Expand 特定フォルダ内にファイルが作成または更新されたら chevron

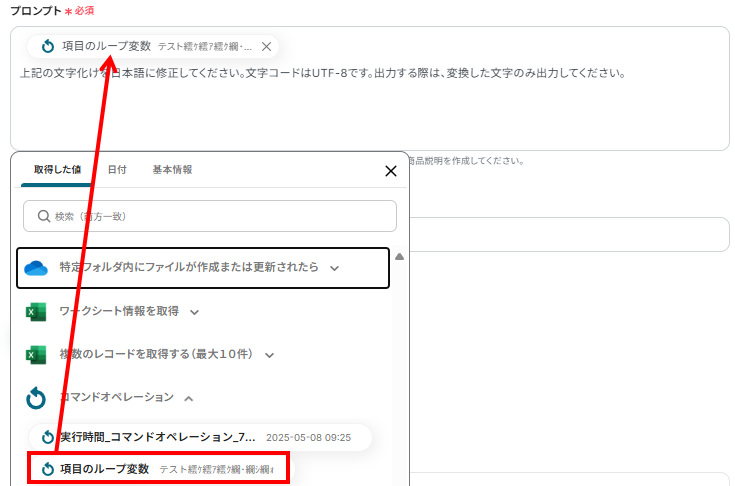334,268
